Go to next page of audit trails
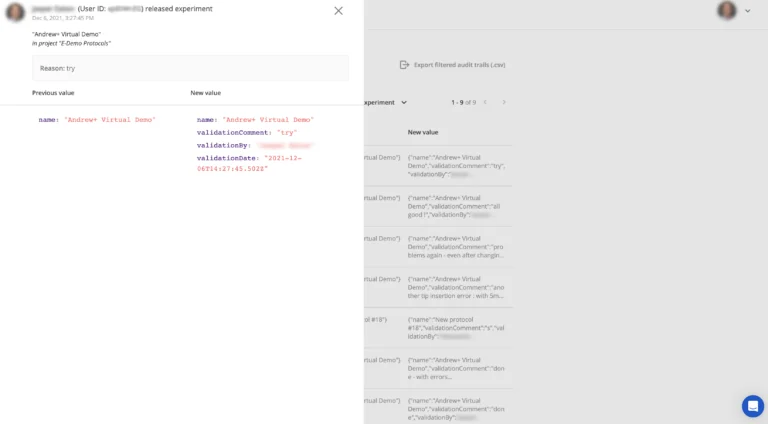The width and height of the screenshot is (768, 424). (x=504, y=102)
